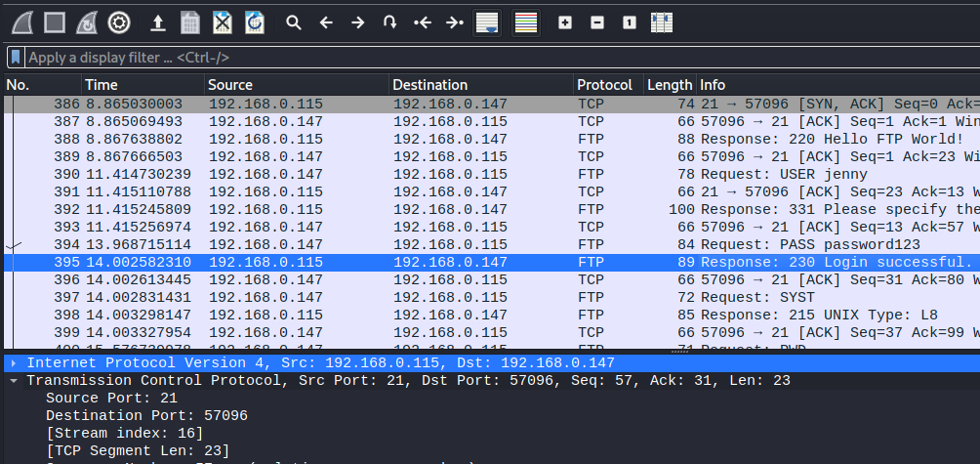The width and height of the screenshot is (980, 464).
Task: Stop the running packet capture
Action: pos(55,23)
